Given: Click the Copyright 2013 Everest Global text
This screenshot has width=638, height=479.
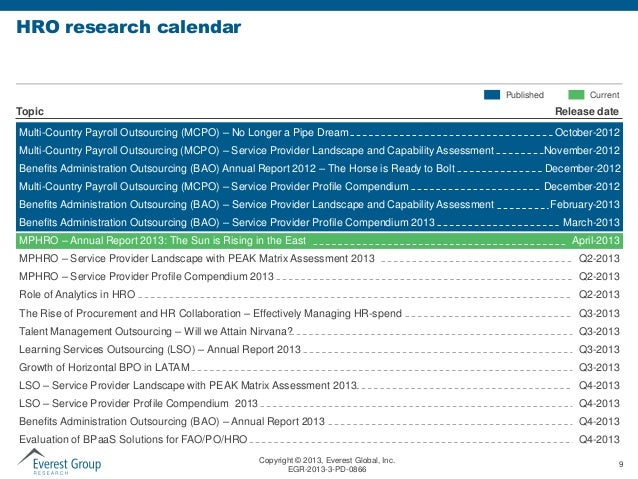Looking at the screenshot, I should point(327,460).
